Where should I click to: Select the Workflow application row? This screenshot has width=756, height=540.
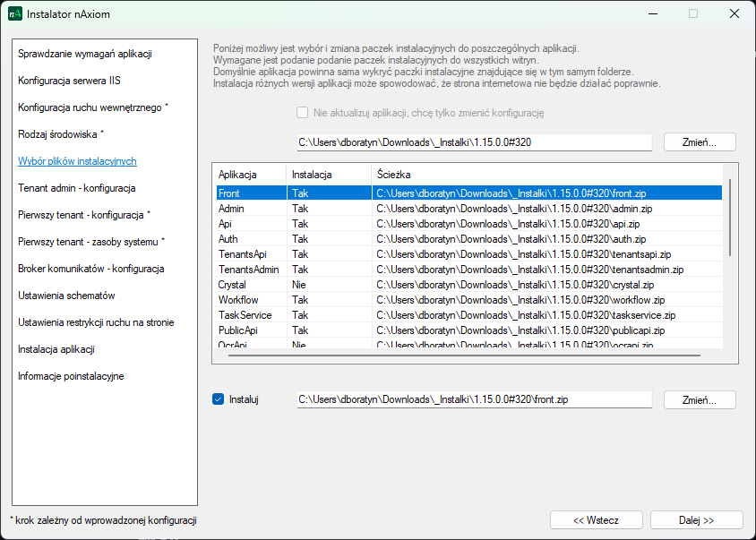238,300
